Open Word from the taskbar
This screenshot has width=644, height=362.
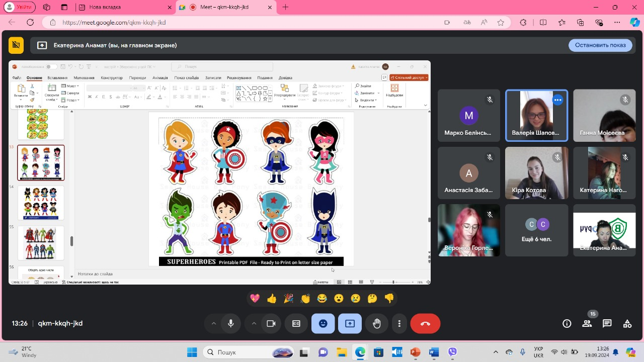[434, 352]
